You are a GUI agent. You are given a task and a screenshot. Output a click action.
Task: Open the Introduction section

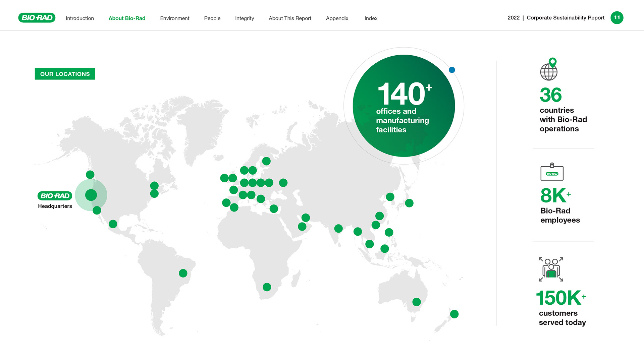80,18
